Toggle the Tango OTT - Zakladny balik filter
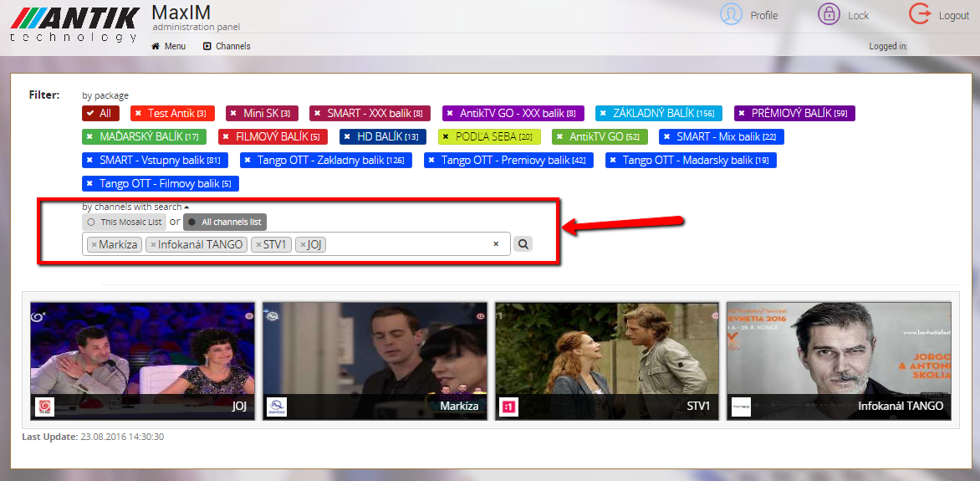 326,160
